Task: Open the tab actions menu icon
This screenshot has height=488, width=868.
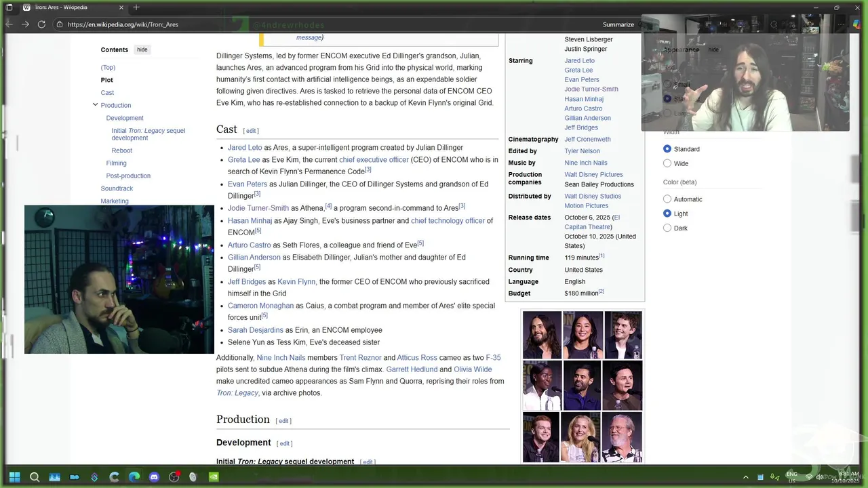Action: click(x=9, y=7)
